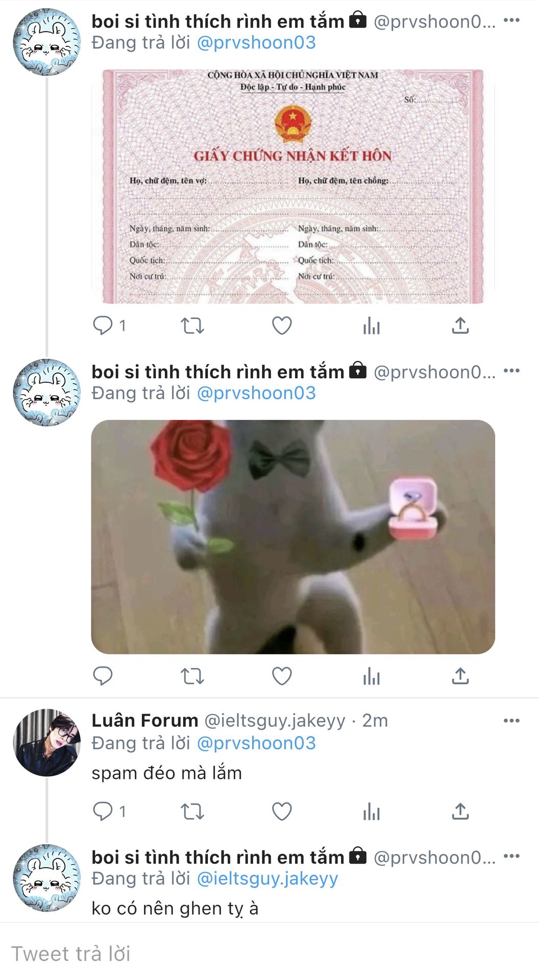The width and height of the screenshot is (539, 980).
Task: Share the cat with ring tweet
Action: 460,676
